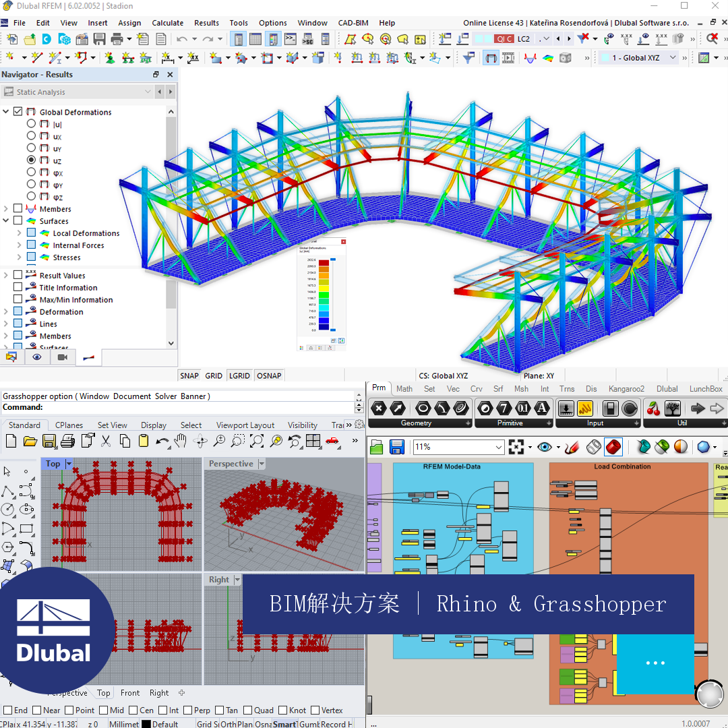728x728 pixels.
Task: Click the cherries Util icon in Grasshopper
Action: [x=653, y=408]
